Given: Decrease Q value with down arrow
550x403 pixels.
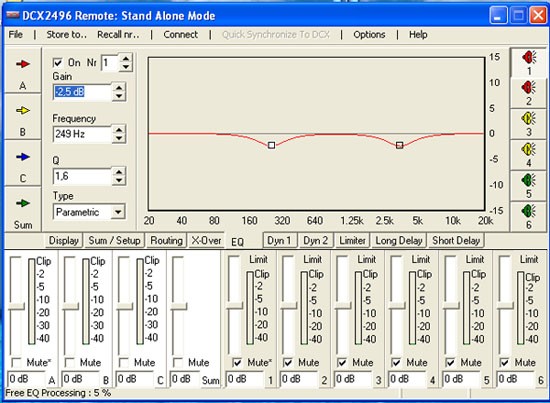Looking at the screenshot, I should point(119,180).
